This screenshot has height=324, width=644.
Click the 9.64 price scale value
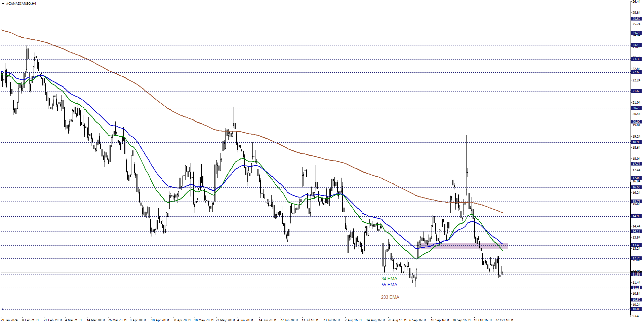coord(635,316)
